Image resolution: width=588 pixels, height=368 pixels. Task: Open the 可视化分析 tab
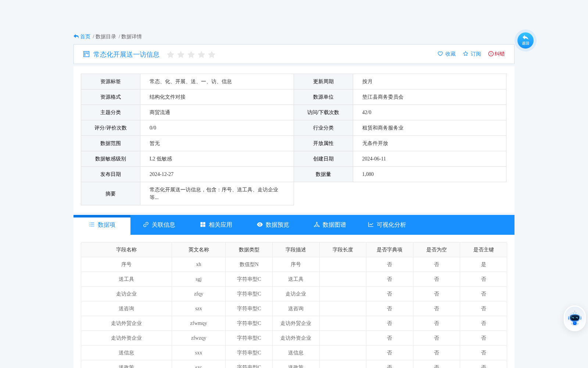coord(387,225)
